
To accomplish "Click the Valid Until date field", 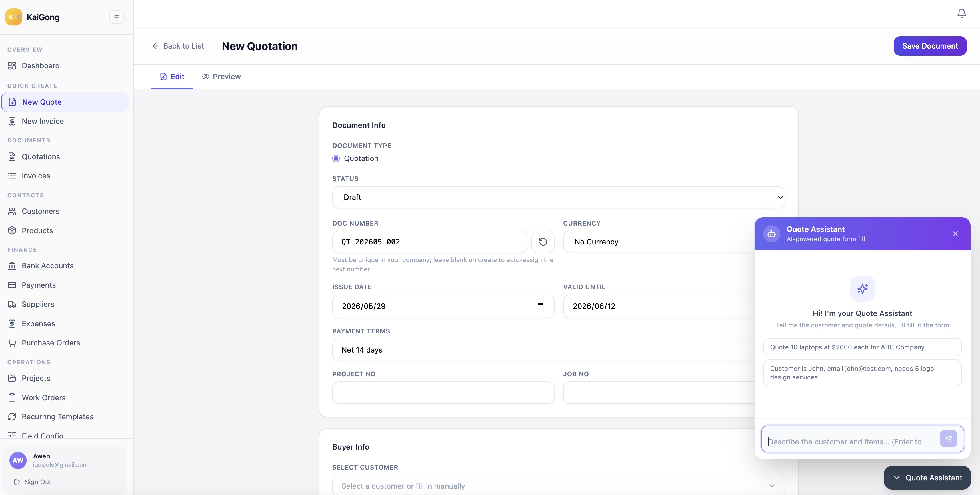I will point(659,306).
